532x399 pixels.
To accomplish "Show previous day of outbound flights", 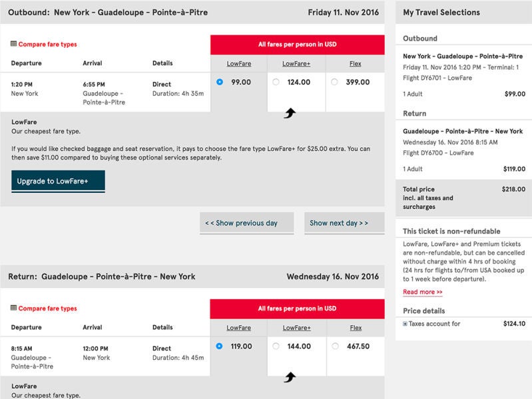I will point(246,223).
